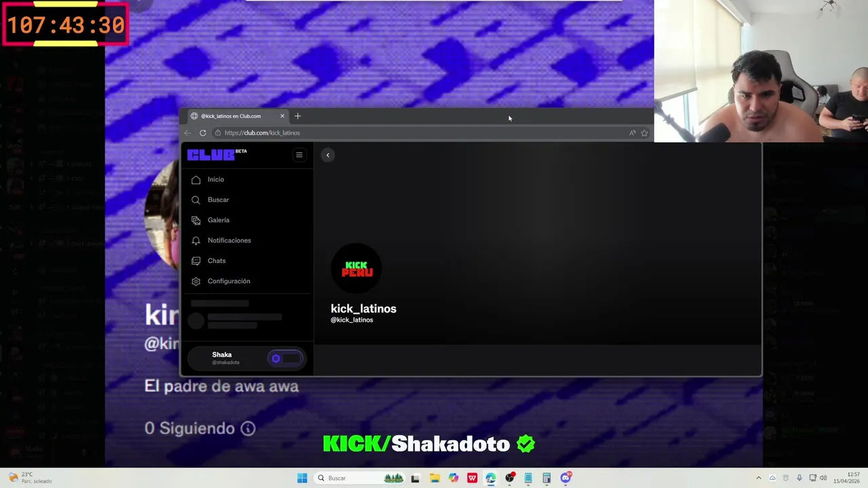Click the info icon beside 0 Siguiendo
The image size is (868, 488).
(x=248, y=428)
